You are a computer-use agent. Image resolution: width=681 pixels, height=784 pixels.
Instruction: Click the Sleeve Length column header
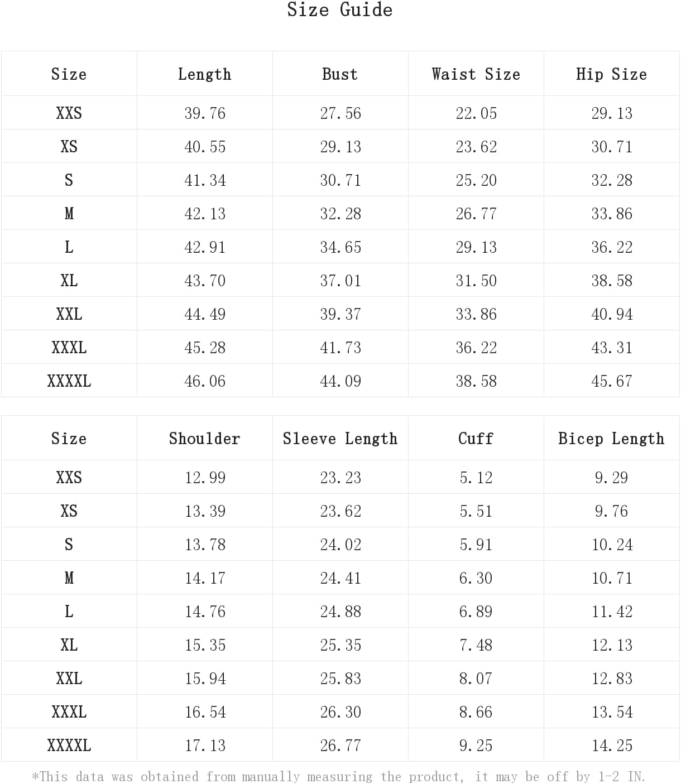pos(340,439)
